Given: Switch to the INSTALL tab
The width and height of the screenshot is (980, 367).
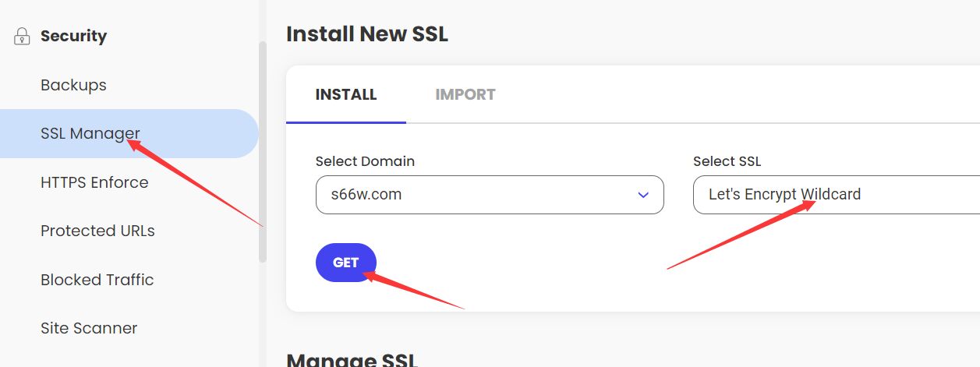Looking at the screenshot, I should point(346,94).
